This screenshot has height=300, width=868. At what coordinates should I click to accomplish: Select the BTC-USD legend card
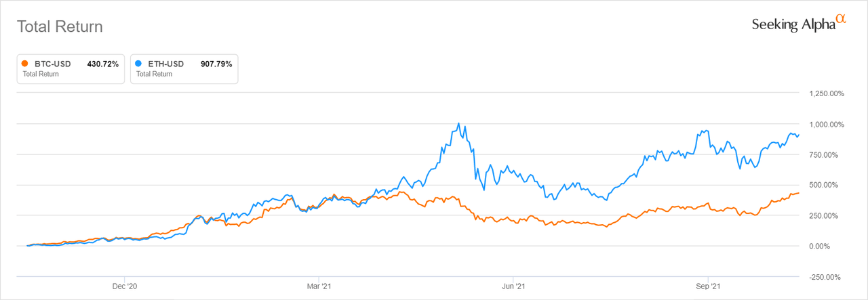coord(71,68)
